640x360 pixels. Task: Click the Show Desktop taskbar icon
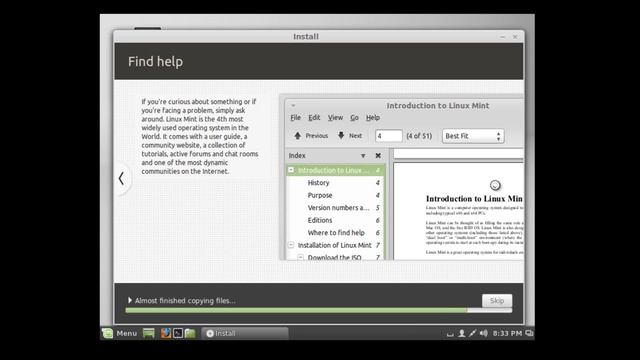pyautogui.click(x=149, y=333)
